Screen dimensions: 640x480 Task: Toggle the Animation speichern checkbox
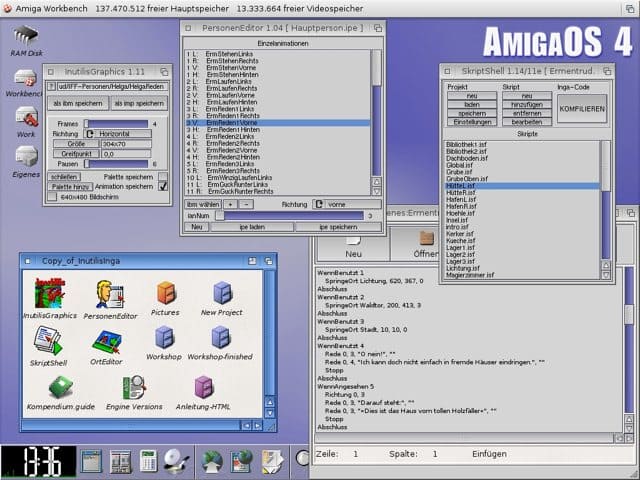point(163,186)
